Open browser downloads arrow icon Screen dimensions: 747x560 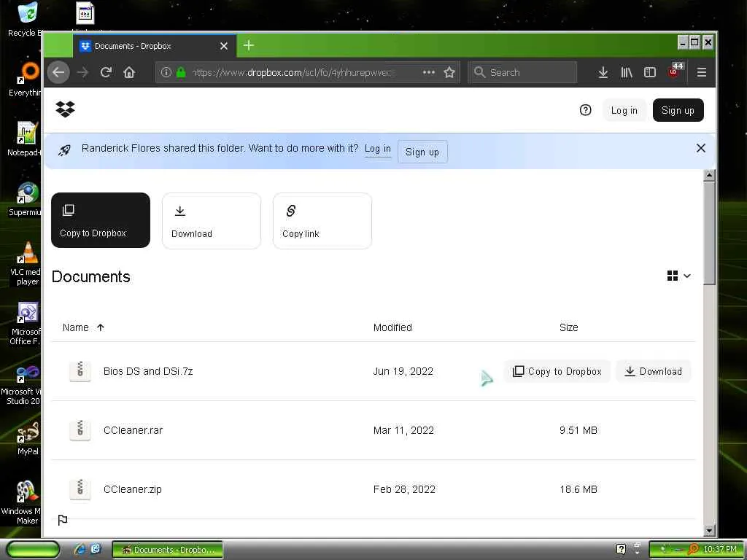click(x=603, y=72)
